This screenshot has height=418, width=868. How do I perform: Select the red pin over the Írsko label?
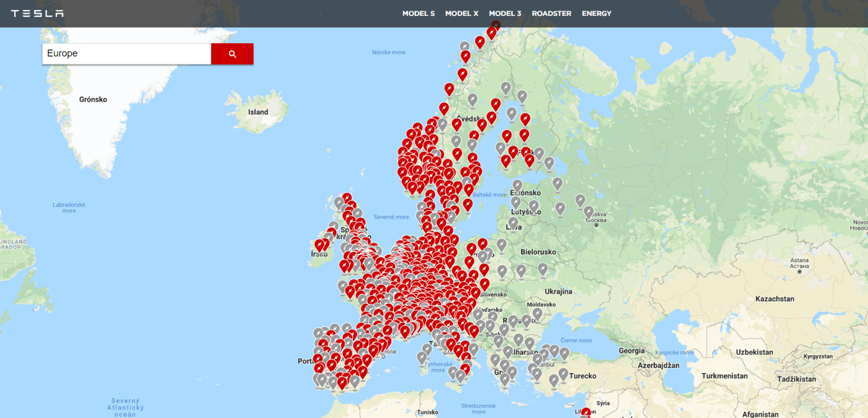(x=320, y=245)
